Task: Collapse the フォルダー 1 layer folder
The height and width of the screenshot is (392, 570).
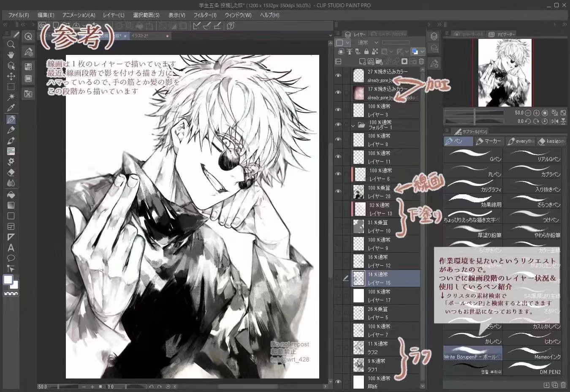Action: tap(353, 125)
